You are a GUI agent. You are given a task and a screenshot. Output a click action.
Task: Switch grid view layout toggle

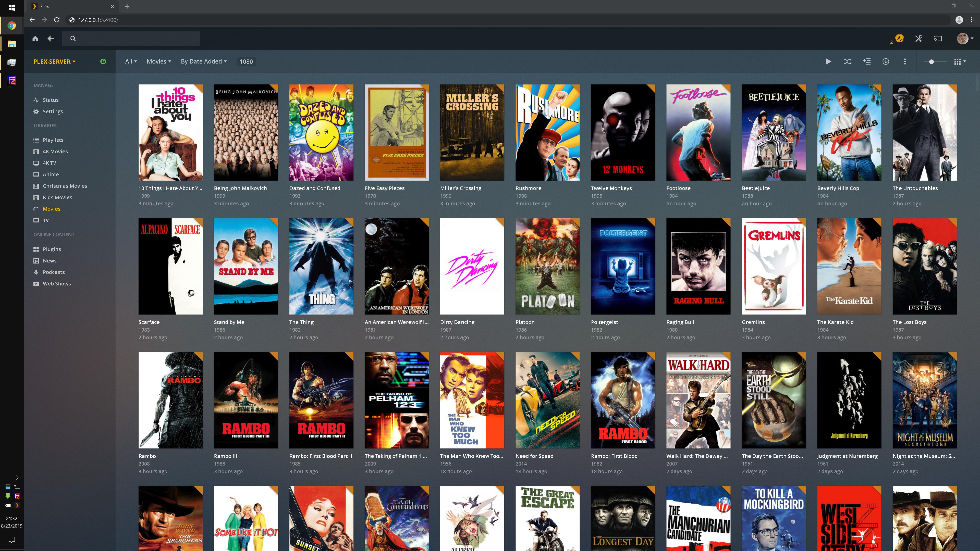[x=958, y=61]
